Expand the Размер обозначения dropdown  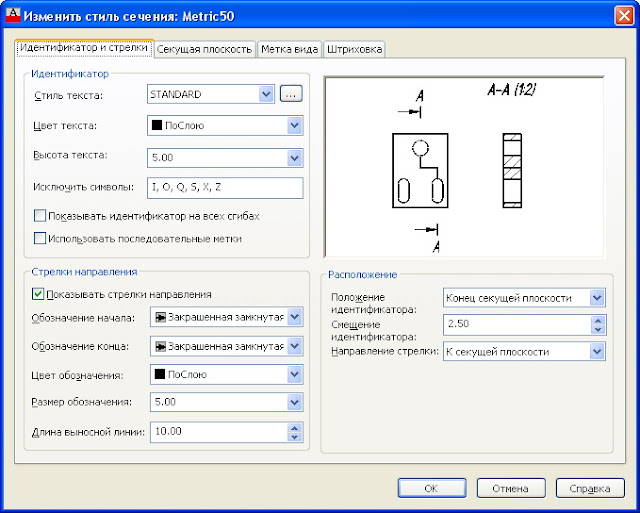pyautogui.click(x=294, y=402)
